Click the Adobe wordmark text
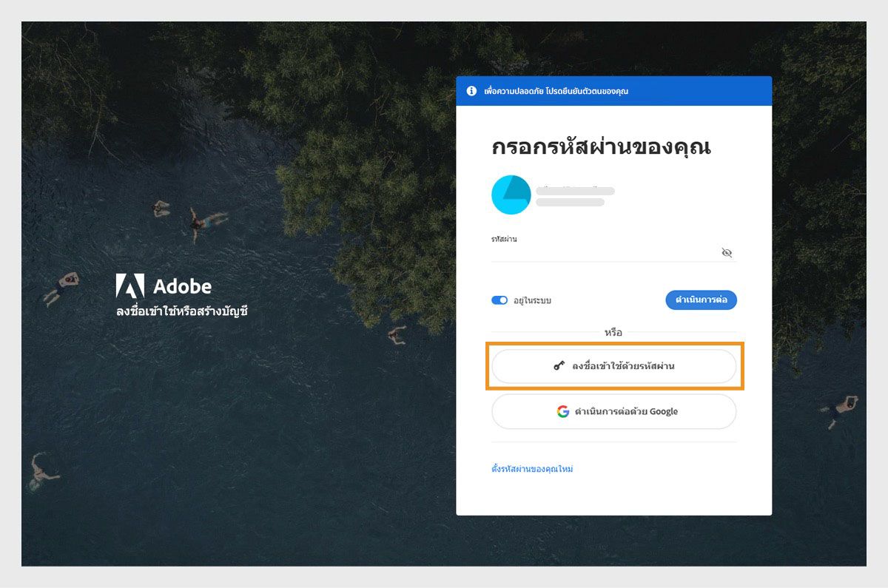 182,286
